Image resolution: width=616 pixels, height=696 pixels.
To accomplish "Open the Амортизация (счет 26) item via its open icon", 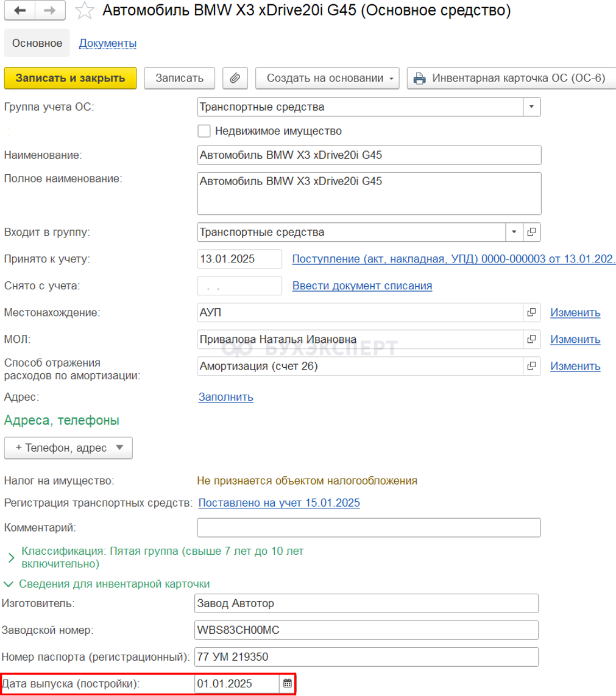I will pos(531,366).
